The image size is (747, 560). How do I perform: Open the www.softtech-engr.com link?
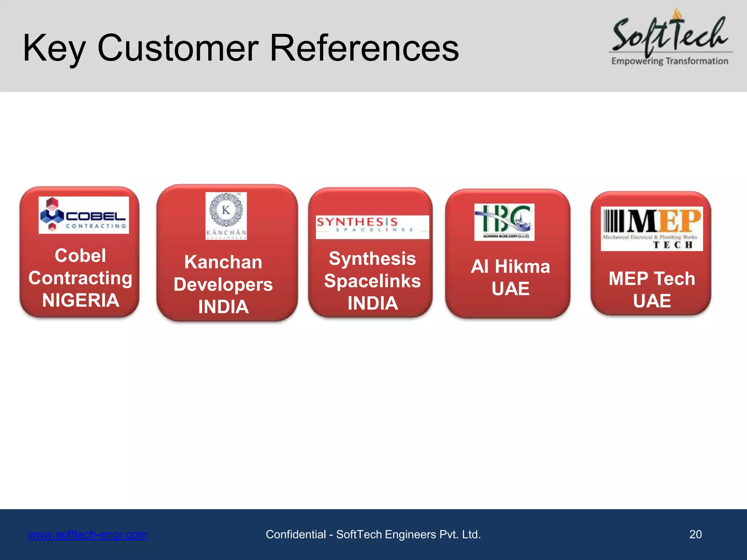tap(88, 534)
